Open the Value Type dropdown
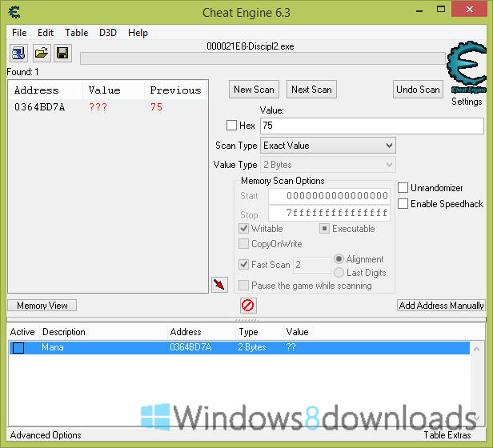The image size is (493, 448). (327, 165)
